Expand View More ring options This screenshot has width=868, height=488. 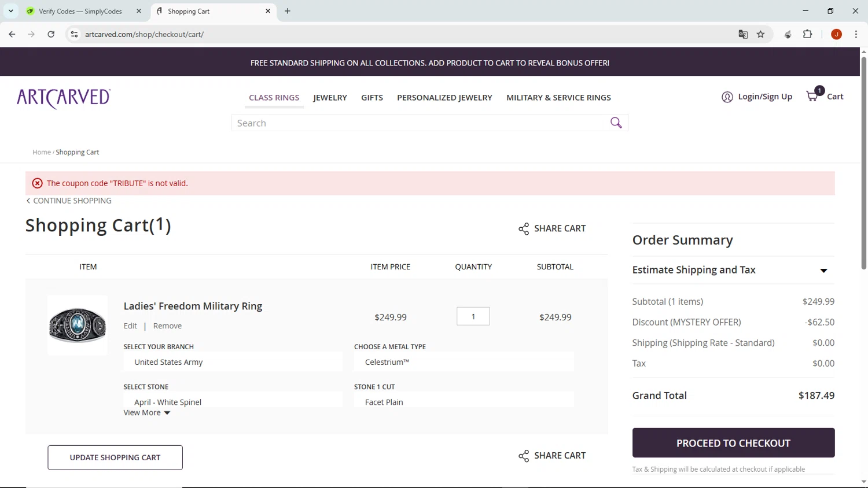click(x=147, y=413)
